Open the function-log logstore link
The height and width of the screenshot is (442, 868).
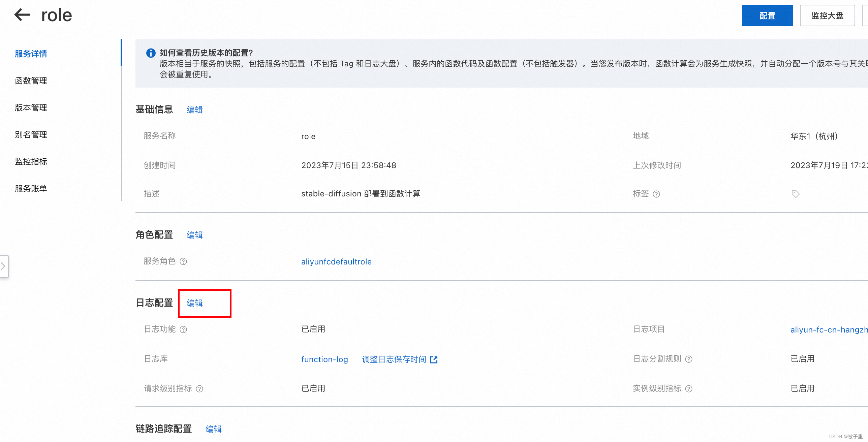point(324,359)
